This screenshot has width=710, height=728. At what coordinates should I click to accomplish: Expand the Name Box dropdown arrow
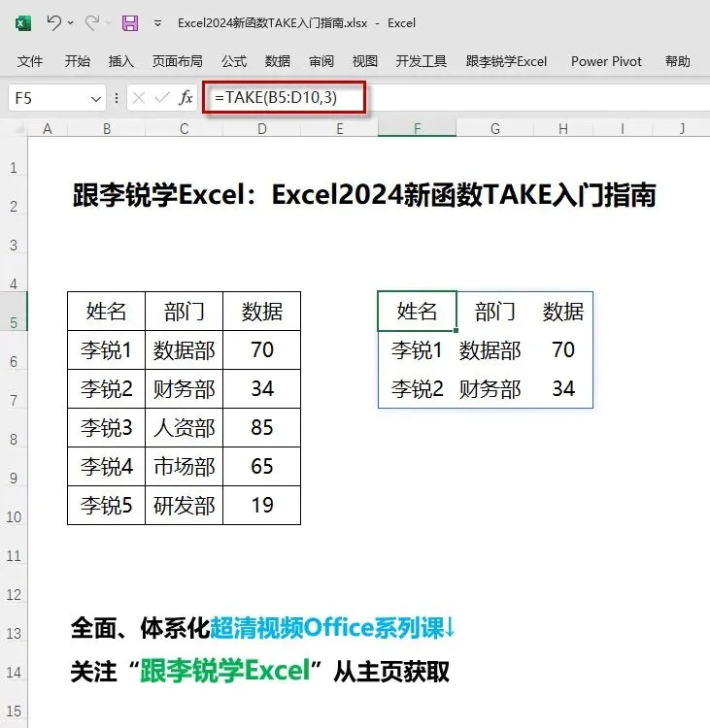point(96,98)
